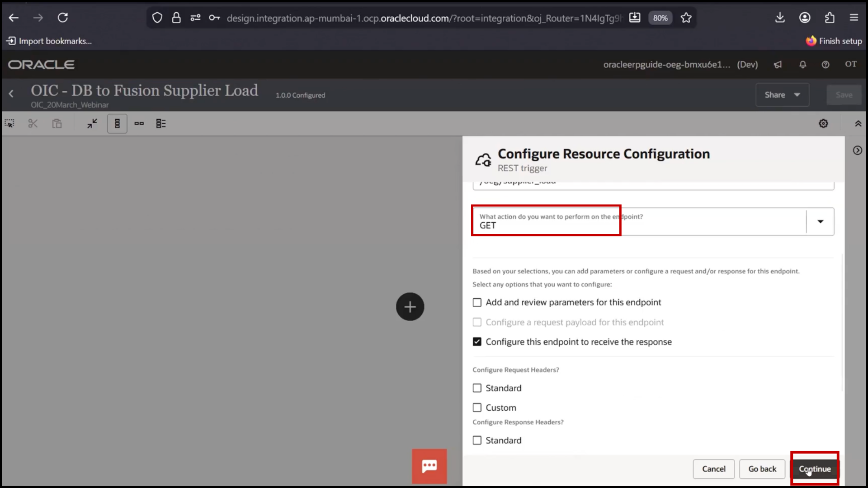The height and width of the screenshot is (488, 868).
Task: Click the Cancel button
Action: [x=713, y=469]
